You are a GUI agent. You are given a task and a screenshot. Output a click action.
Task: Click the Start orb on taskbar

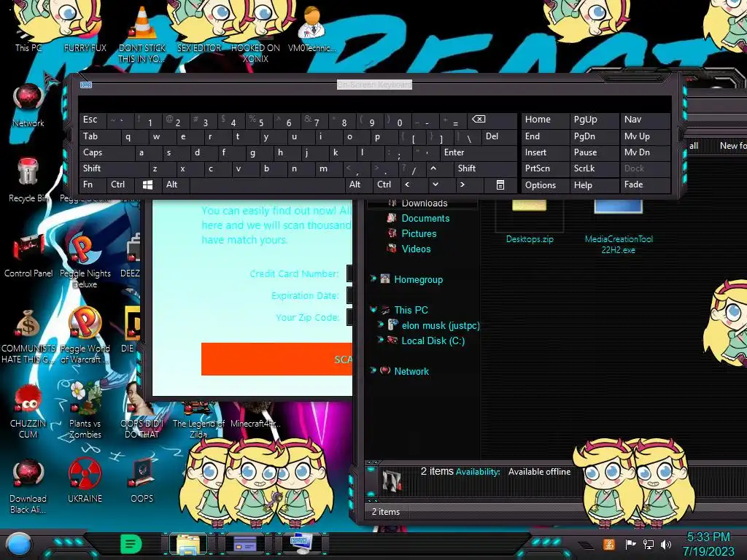(x=18, y=545)
